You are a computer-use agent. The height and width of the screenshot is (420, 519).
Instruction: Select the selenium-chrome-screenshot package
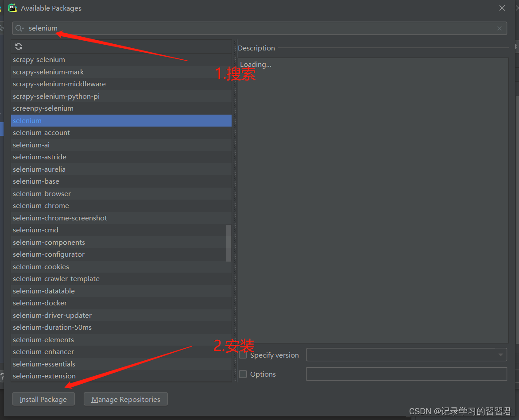click(x=121, y=218)
